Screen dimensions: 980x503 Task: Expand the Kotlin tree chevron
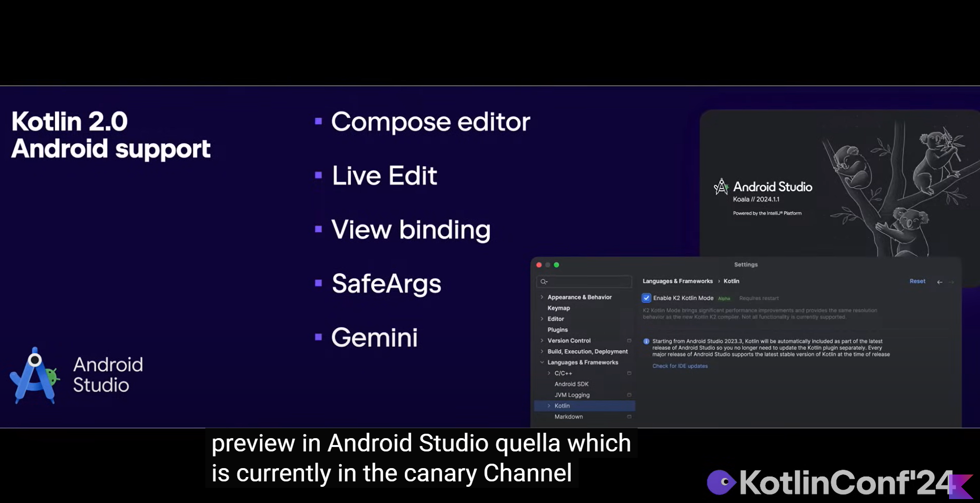[x=549, y=406]
